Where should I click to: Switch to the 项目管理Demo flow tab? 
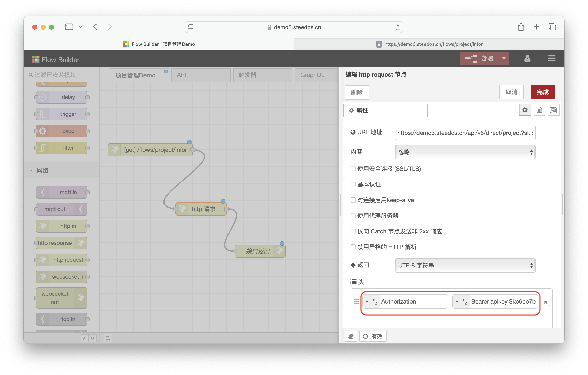pyautogui.click(x=139, y=75)
